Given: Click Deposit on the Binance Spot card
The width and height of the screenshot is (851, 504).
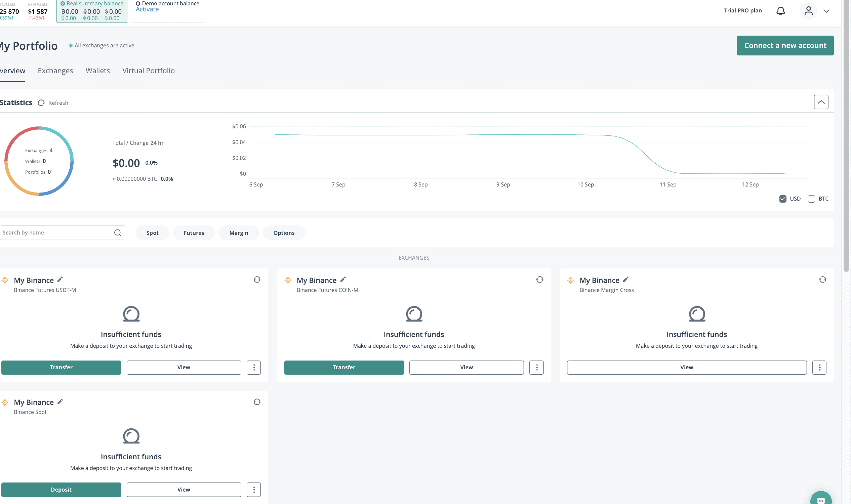Looking at the screenshot, I should tap(61, 490).
